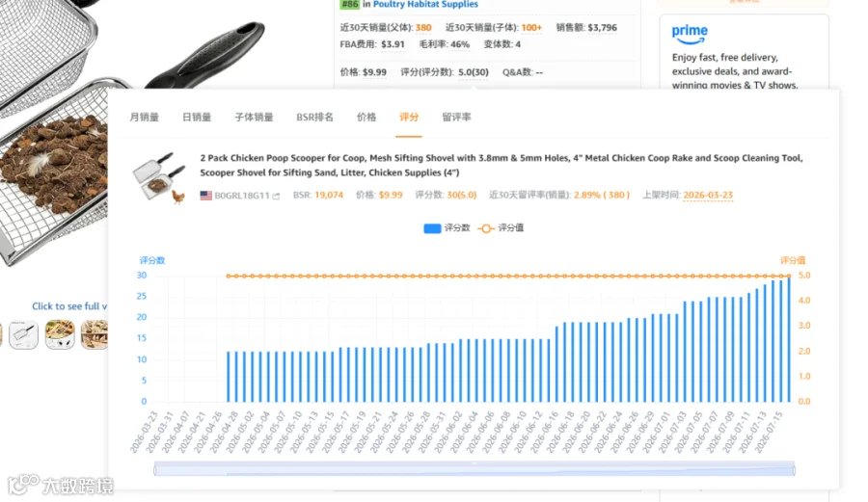Toggle the 评分值 orange legend series
The width and height of the screenshot is (868, 502).
tap(501, 227)
